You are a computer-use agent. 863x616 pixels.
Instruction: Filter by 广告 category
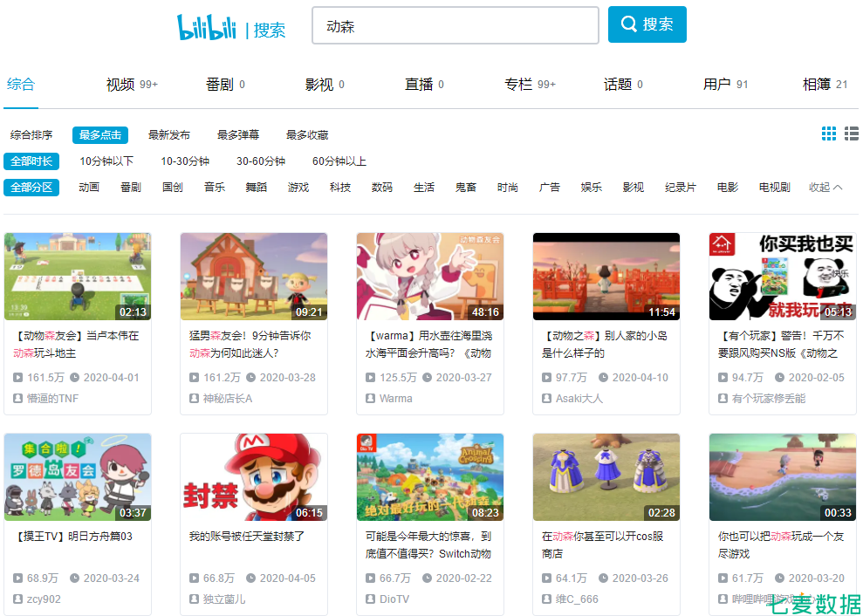pos(549,188)
